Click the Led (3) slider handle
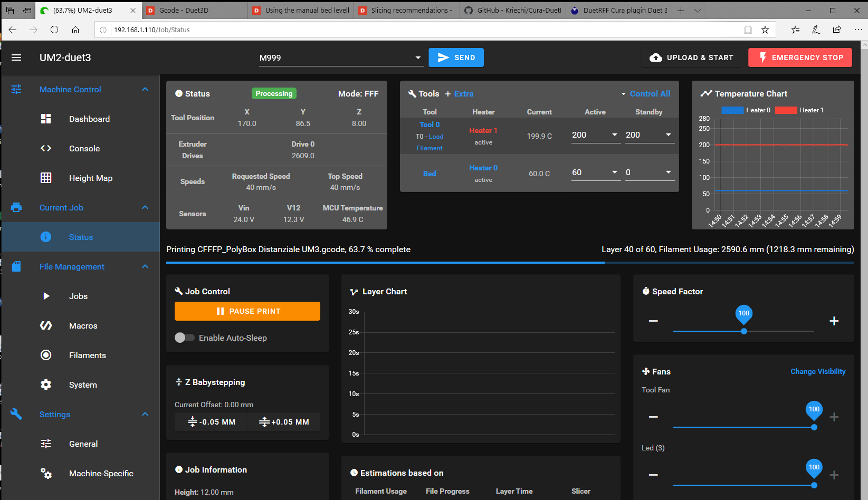 814,485
